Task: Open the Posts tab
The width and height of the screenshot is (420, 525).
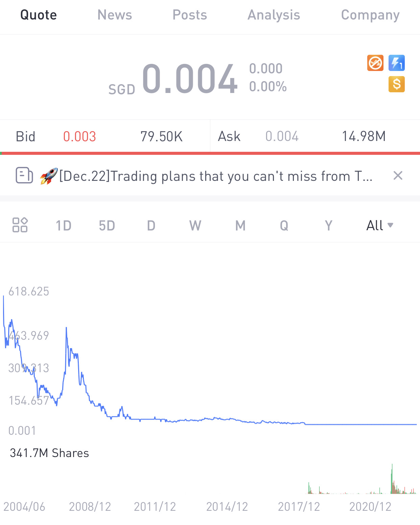Action: (190, 15)
